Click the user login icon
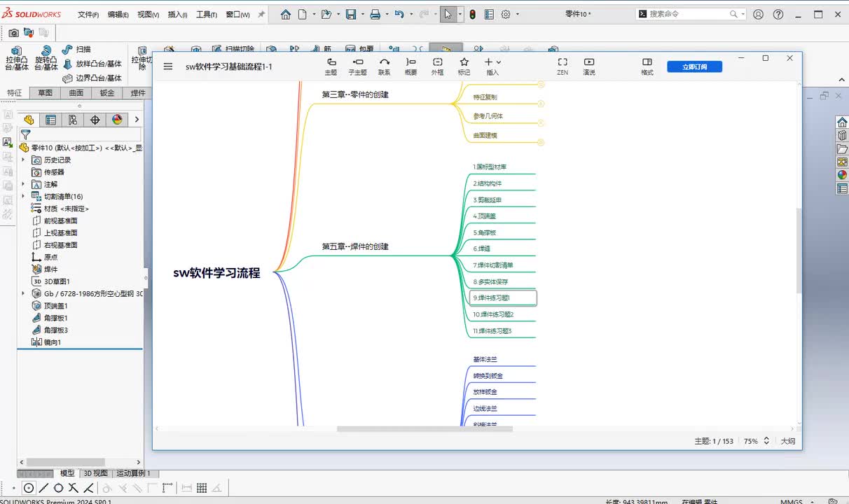This screenshot has height=504, width=849. [758, 14]
